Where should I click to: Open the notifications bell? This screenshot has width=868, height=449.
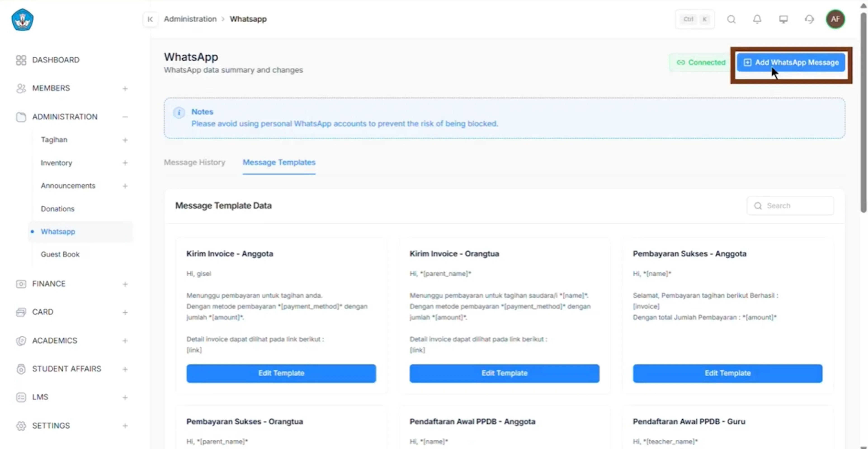[757, 19]
